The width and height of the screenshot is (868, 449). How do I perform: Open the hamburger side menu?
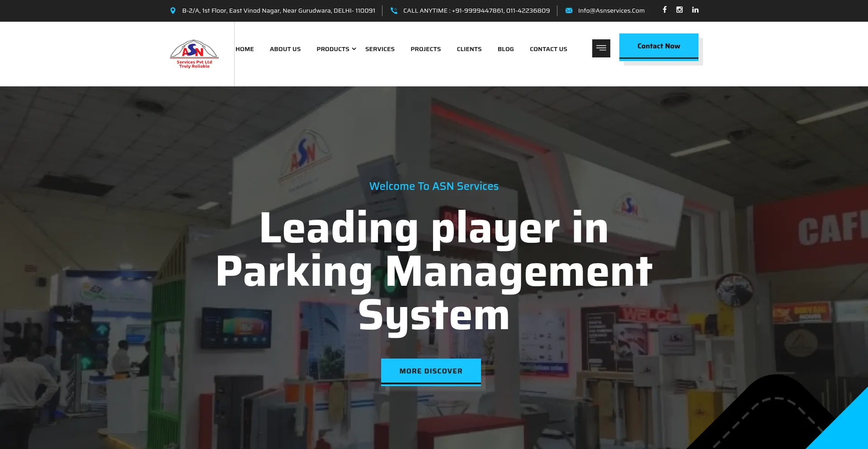click(601, 48)
